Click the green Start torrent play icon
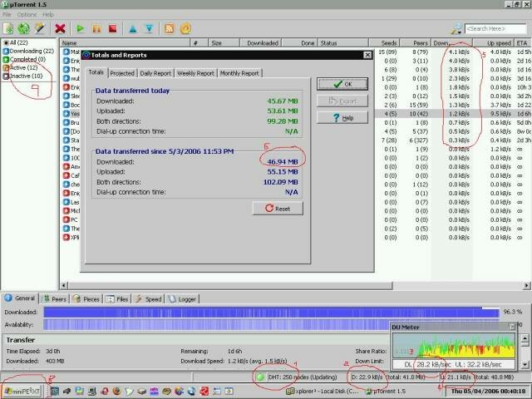 pyautogui.click(x=80, y=29)
